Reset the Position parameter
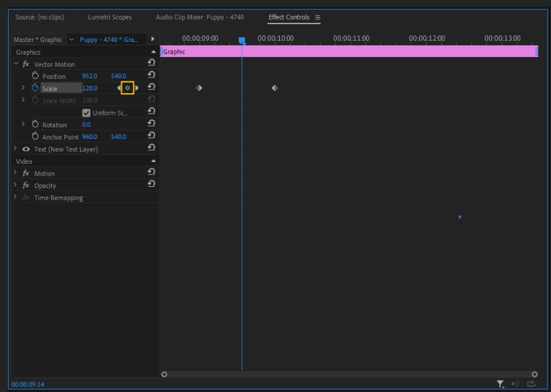551x392 pixels. [x=151, y=76]
